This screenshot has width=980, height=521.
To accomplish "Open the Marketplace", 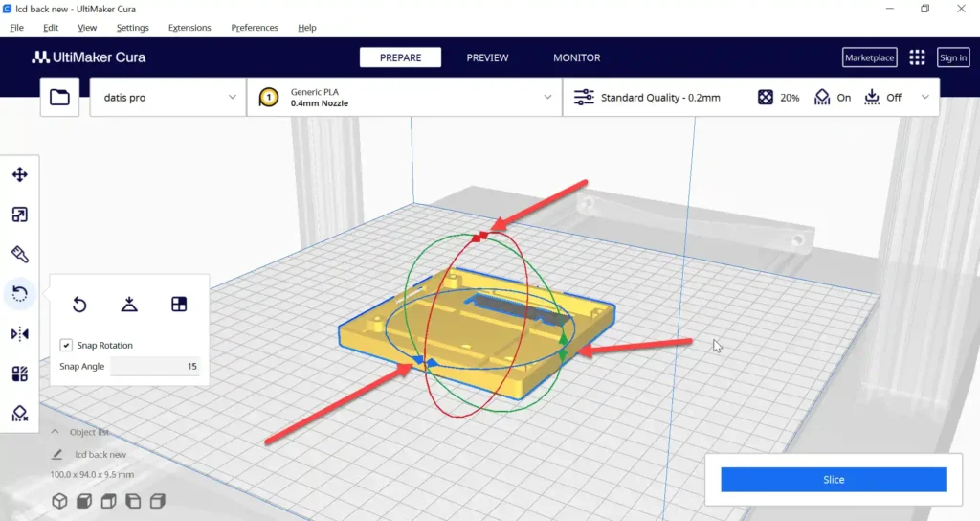I will pos(869,57).
